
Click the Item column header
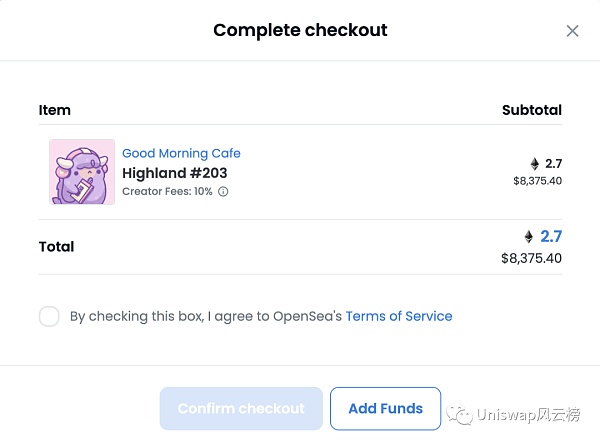tap(55, 110)
